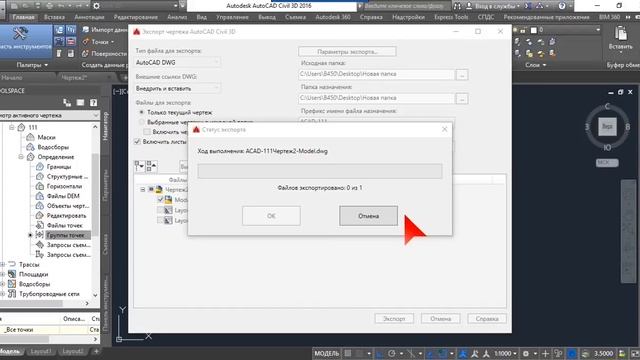This screenshot has height=360, width=640.
Task: Click the Points (Точки) icon in the ribbon
Action: click(86, 42)
